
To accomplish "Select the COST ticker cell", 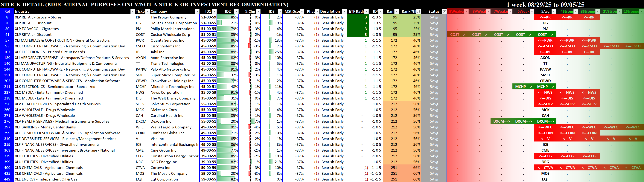I will pyautogui.click(x=140, y=35).
